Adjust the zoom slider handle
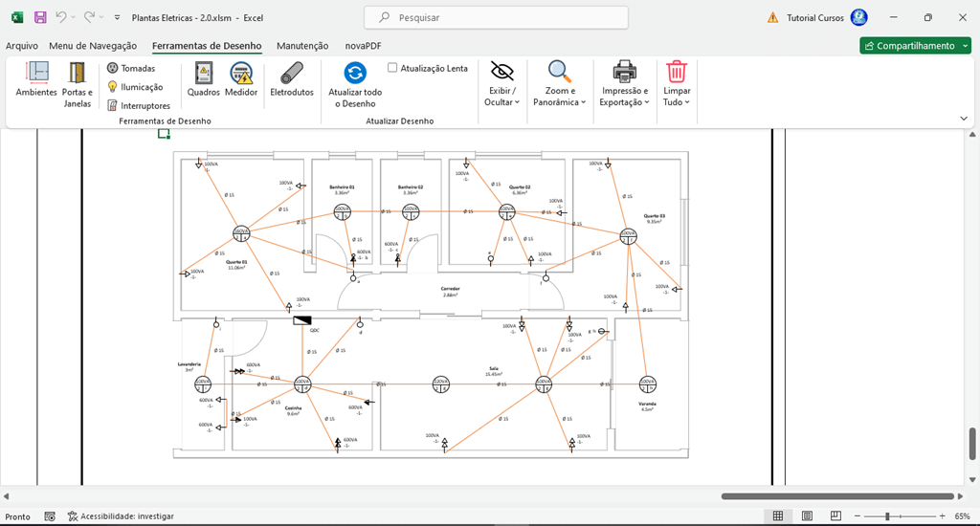Viewport: 980px width, 526px height. coord(887,516)
